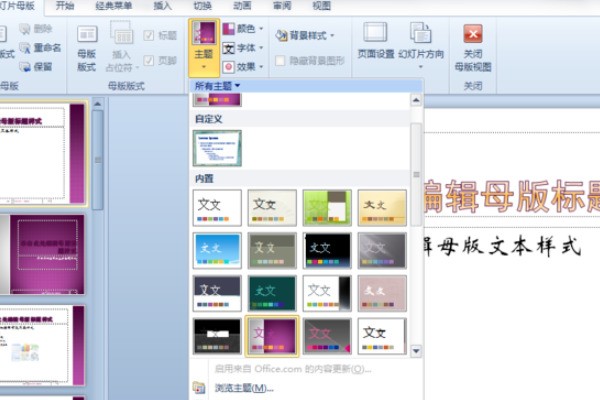The image size is (600, 400).
Task: Click 幻灯片方向 slide orientation icon
Action: coord(421,33)
